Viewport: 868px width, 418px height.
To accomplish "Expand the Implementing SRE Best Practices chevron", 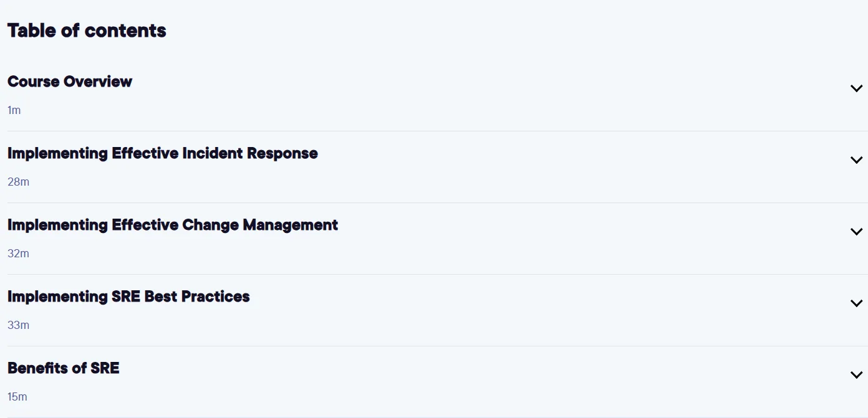I will (x=856, y=303).
